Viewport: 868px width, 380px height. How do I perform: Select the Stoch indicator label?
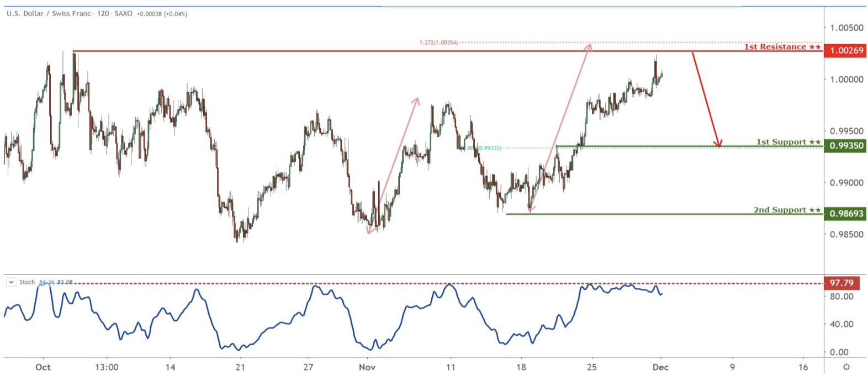coord(27,282)
